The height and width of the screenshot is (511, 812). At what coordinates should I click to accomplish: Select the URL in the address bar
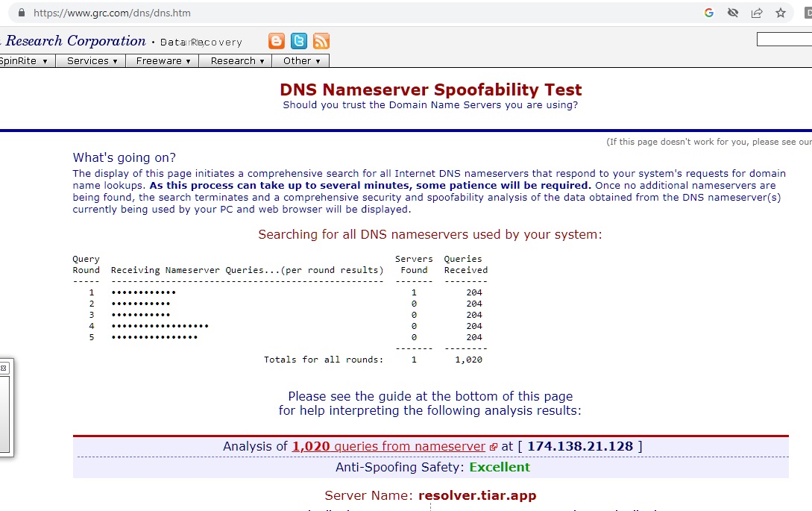point(112,13)
